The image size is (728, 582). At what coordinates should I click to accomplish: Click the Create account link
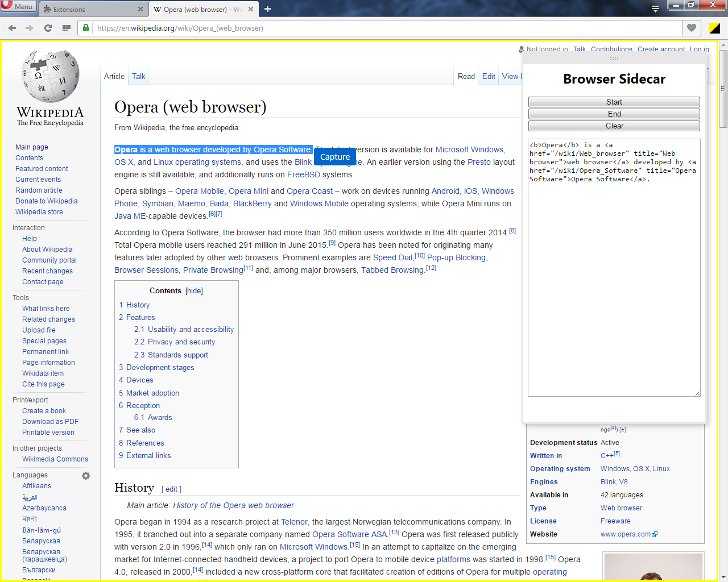coord(661,49)
